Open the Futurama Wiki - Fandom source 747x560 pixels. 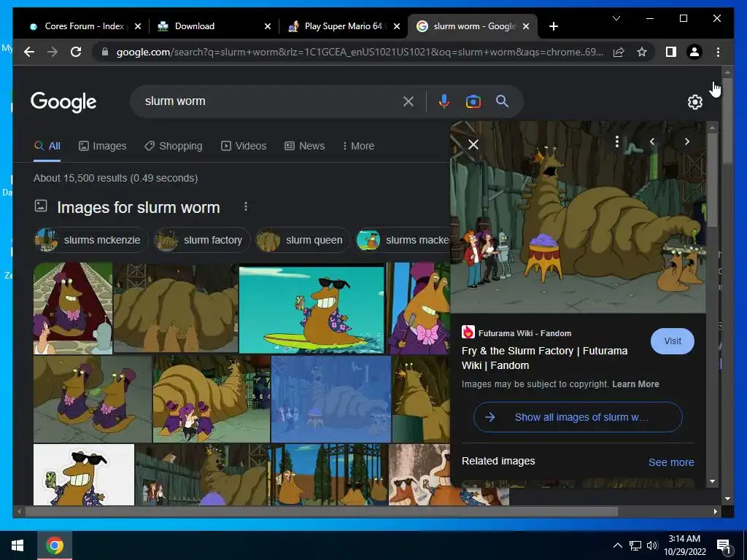pyautogui.click(x=516, y=332)
